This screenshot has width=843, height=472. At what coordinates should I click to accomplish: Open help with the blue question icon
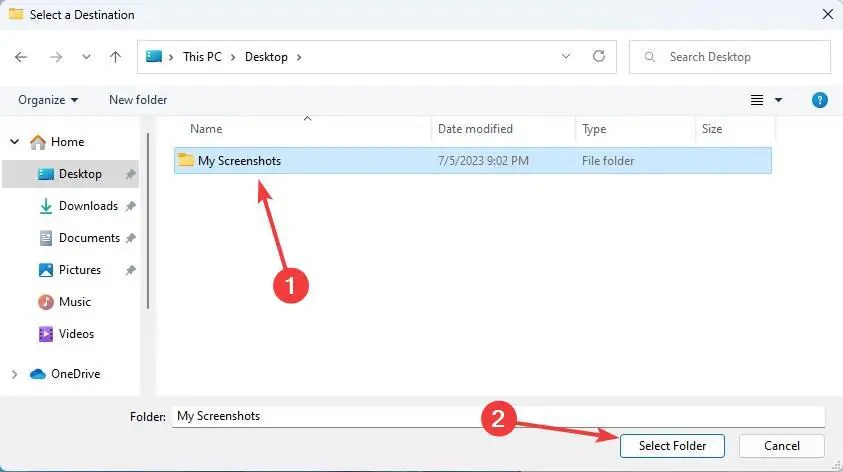[x=819, y=100]
